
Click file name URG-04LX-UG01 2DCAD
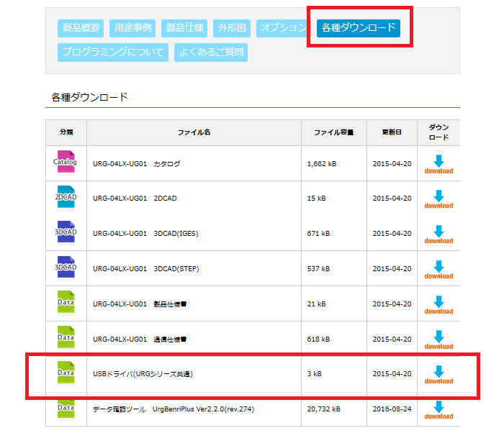pos(135,199)
